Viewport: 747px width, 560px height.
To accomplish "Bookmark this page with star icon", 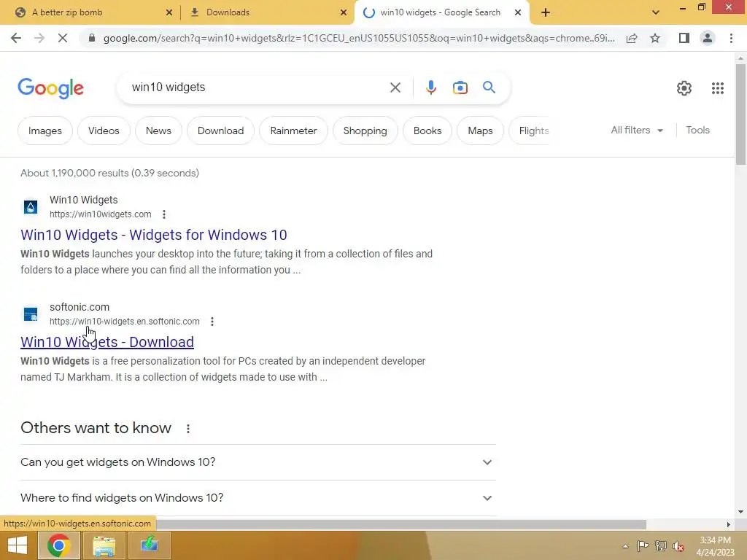I will pos(655,38).
